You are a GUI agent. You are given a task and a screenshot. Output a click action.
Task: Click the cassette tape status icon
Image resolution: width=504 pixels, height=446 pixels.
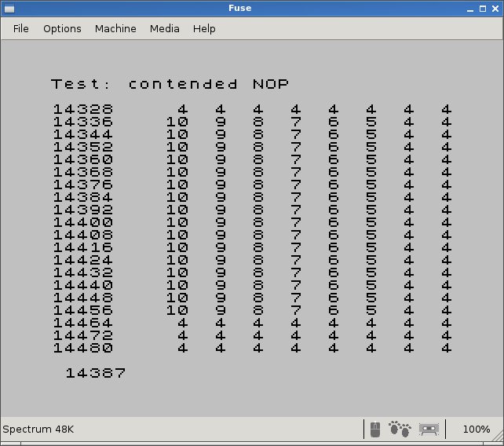click(x=428, y=429)
